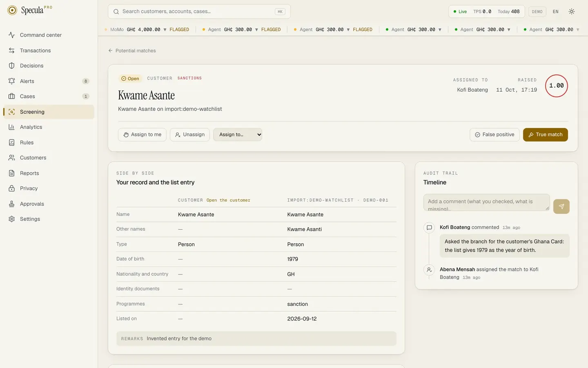
Task: Click the Assign to me button
Action: (142, 135)
